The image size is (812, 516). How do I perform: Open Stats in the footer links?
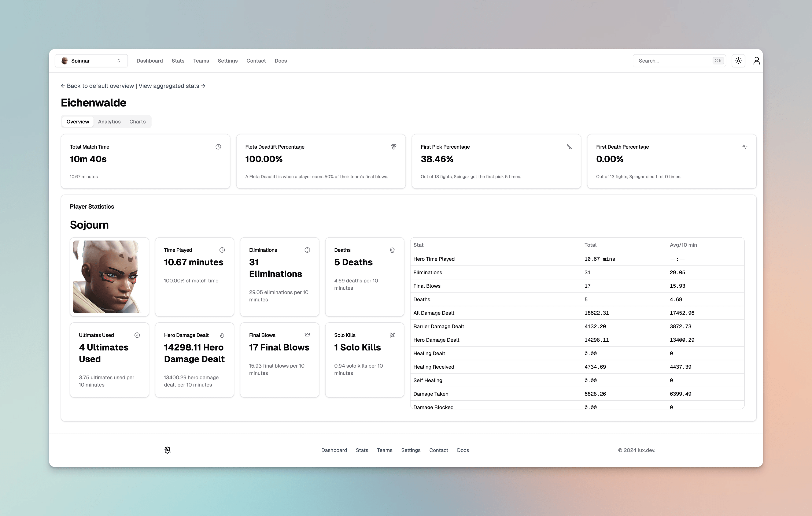pyautogui.click(x=362, y=450)
